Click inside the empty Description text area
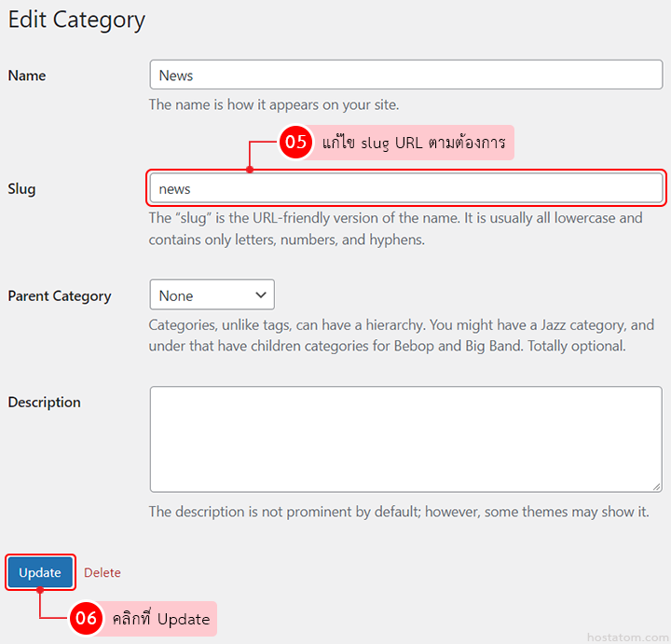671x644 pixels. 405,439
